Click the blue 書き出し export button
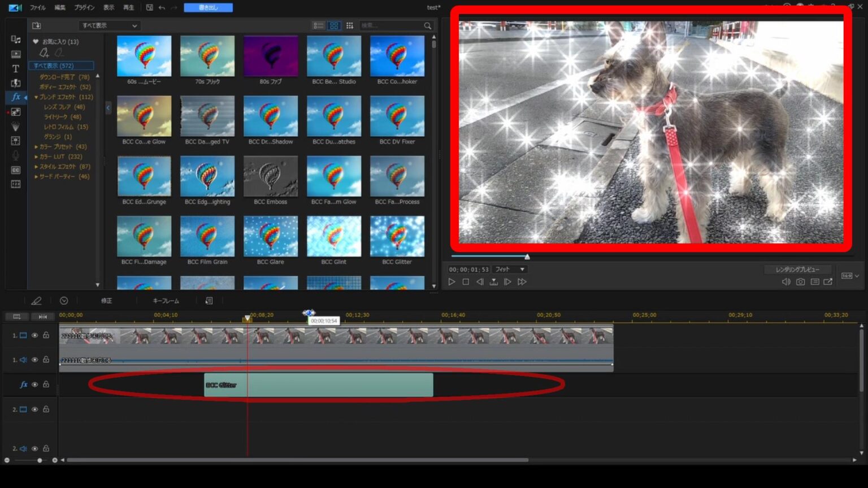This screenshot has height=488, width=868. point(208,7)
